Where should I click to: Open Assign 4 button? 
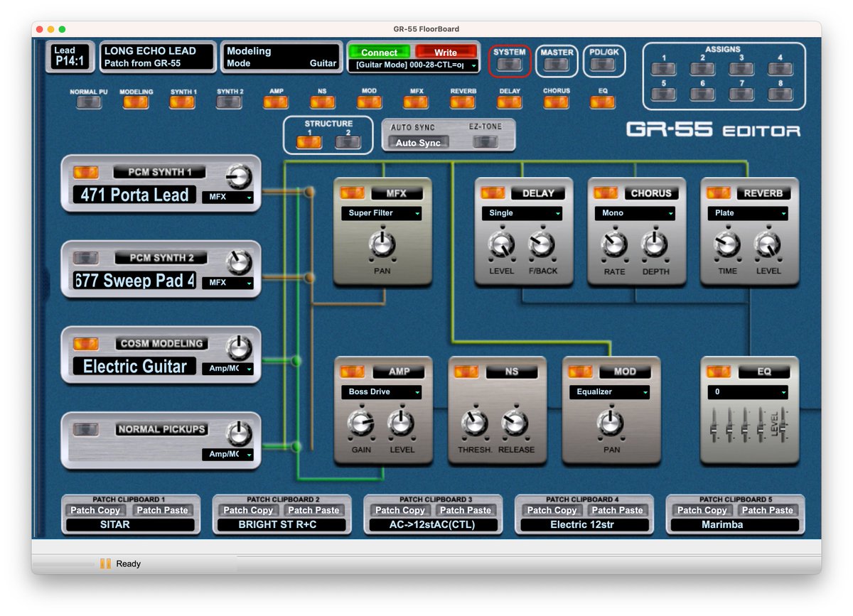pos(780,69)
